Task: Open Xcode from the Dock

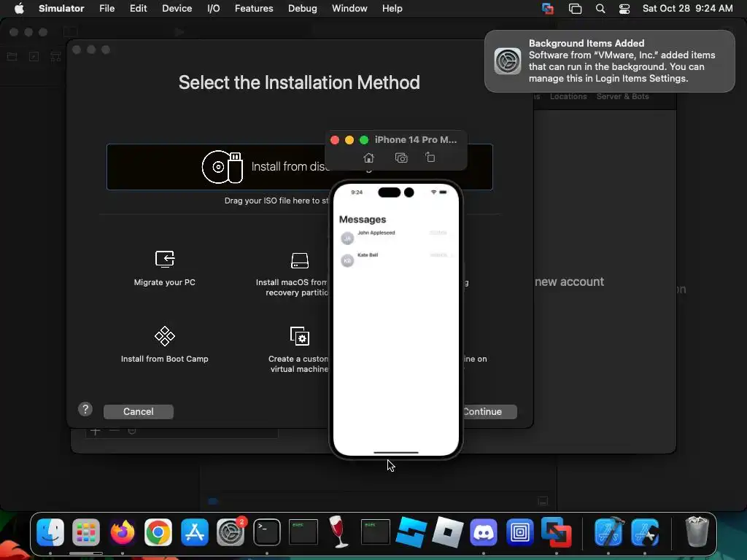Action: 609,532
